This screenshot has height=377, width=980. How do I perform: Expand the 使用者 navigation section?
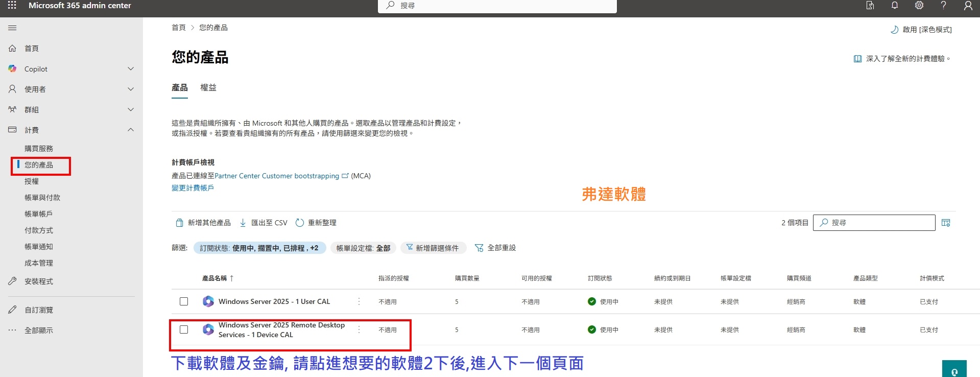pyautogui.click(x=131, y=89)
